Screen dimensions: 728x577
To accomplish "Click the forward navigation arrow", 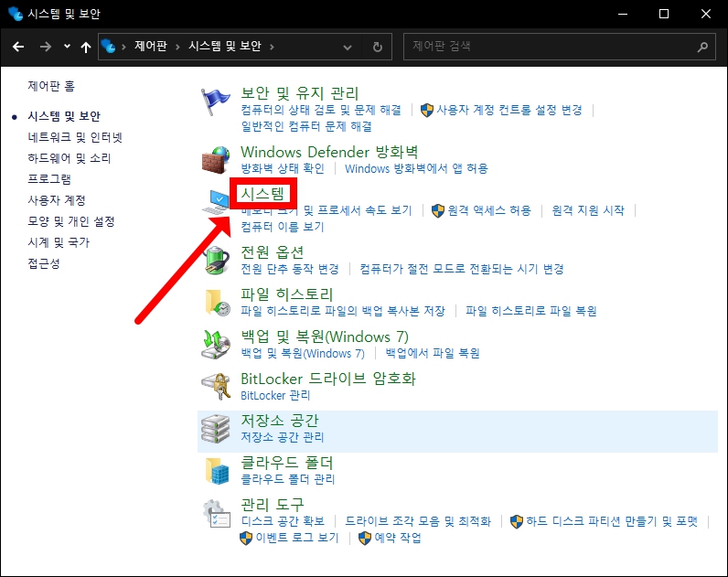I will pyautogui.click(x=45, y=47).
